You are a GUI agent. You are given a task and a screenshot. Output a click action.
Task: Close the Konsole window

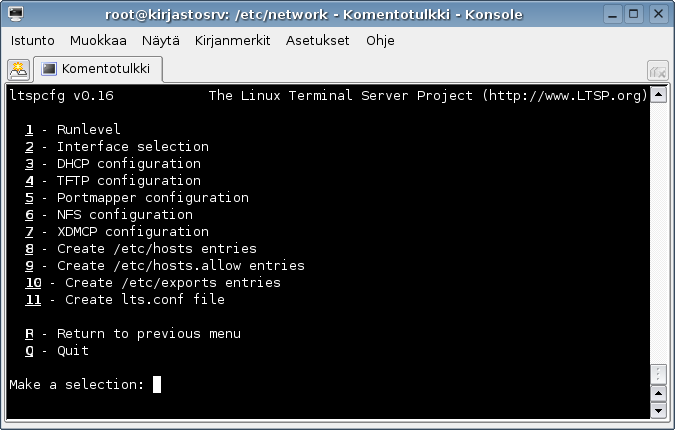tap(659, 14)
